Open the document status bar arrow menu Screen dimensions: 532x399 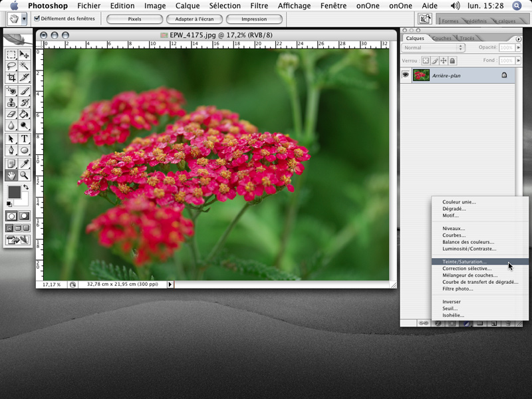170,285
